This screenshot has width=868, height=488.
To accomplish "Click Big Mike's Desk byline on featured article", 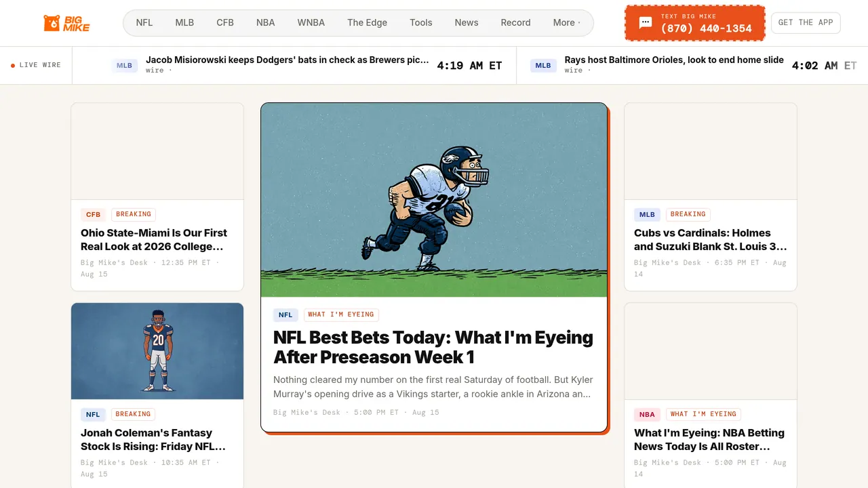I will click(307, 412).
